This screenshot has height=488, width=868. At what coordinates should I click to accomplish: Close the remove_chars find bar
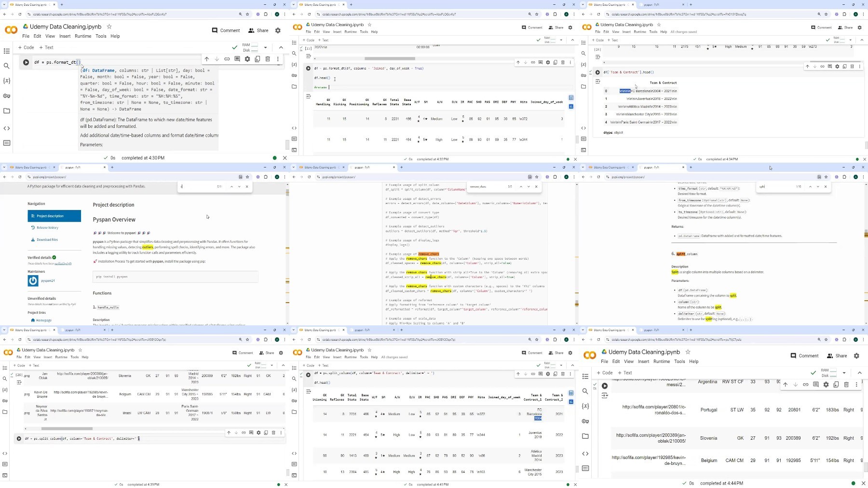(536, 186)
